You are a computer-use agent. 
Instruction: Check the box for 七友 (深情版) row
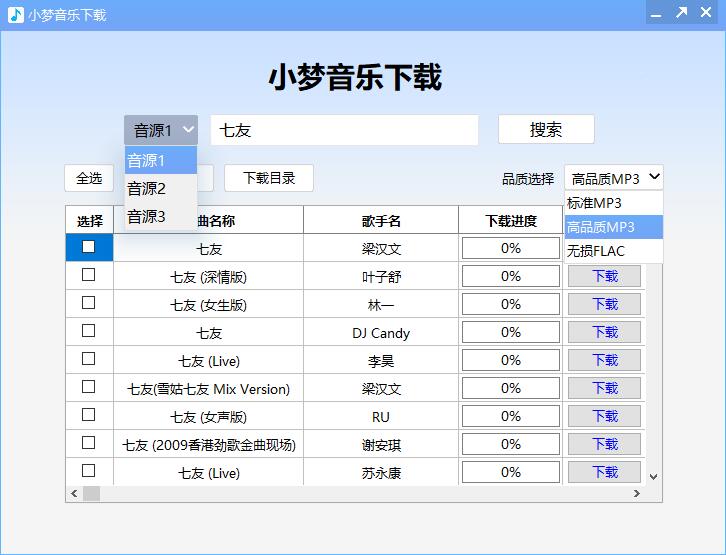click(89, 275)
